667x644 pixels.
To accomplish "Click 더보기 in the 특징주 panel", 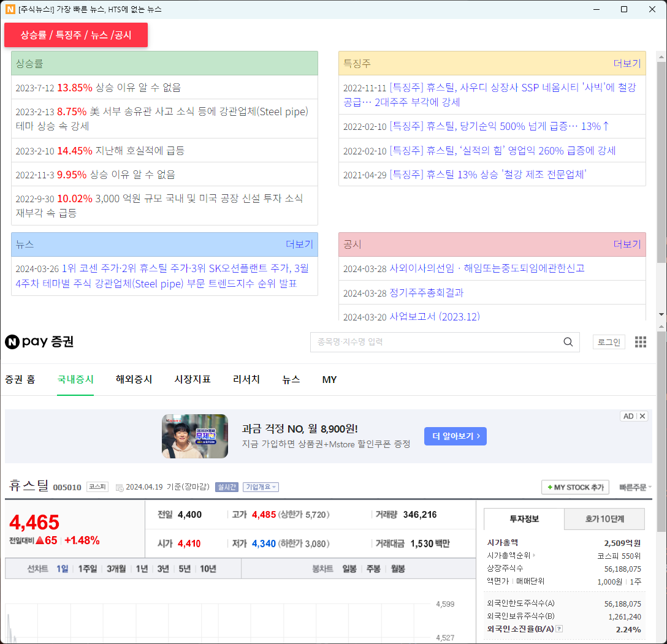I will [x=627, y=63].
